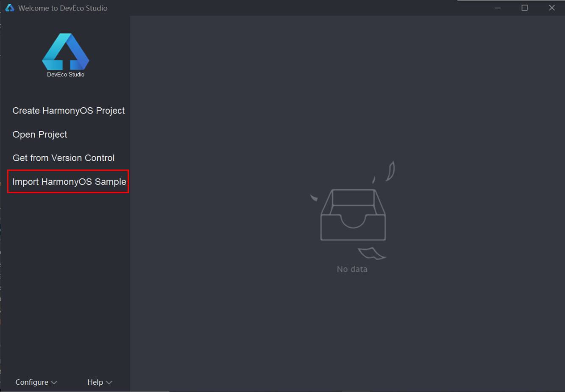Choose Import HarmonyOS Sample
The height and width of the screenshot is (392, 565).
click(x=69, y=182)
